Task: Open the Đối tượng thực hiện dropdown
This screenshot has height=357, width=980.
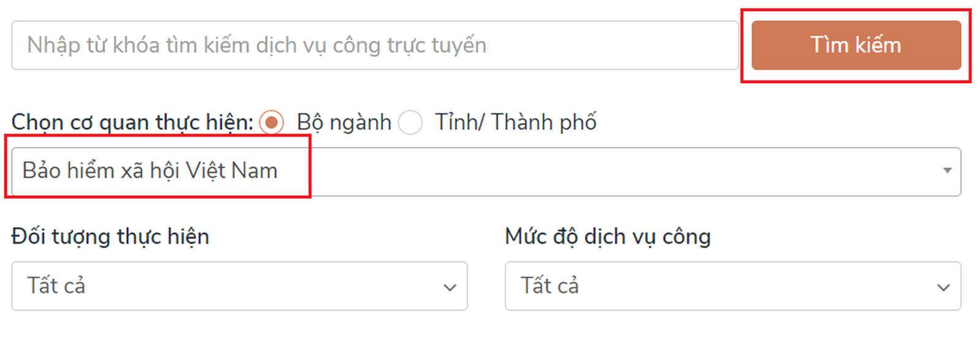Action: (x=239, y=286)
